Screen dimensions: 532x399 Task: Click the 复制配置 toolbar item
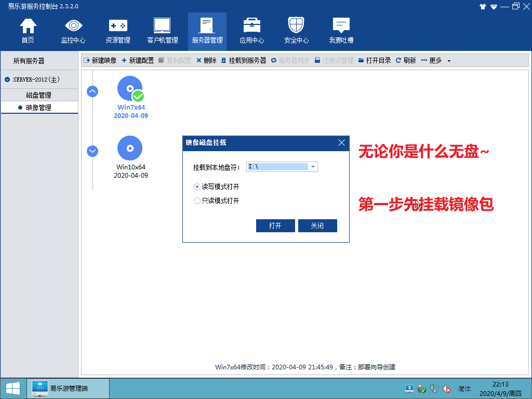coord(175,60)
